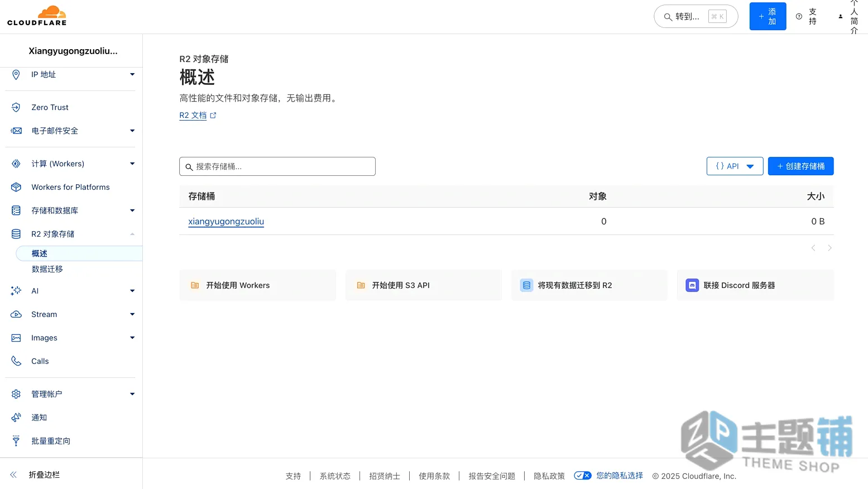Expand the 电子邮件安全 sidebar section
868x489 pixels.
click(x=132, y=131)
